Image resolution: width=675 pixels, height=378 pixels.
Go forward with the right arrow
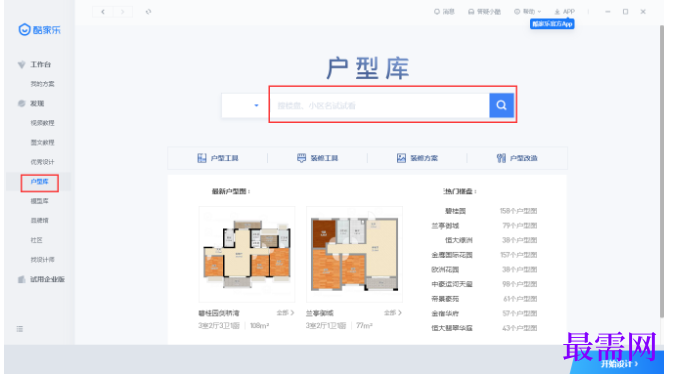tap(123, 12)
